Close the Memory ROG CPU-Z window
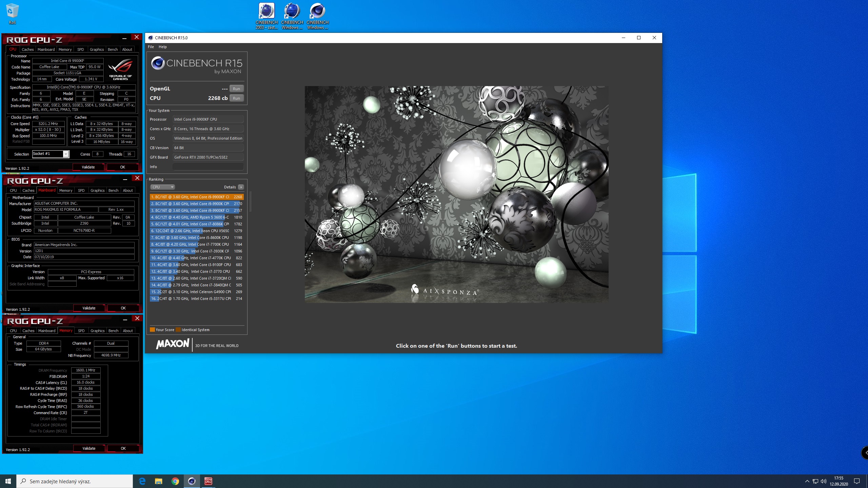This screenshot has width=868, height=488. point(137,319)
